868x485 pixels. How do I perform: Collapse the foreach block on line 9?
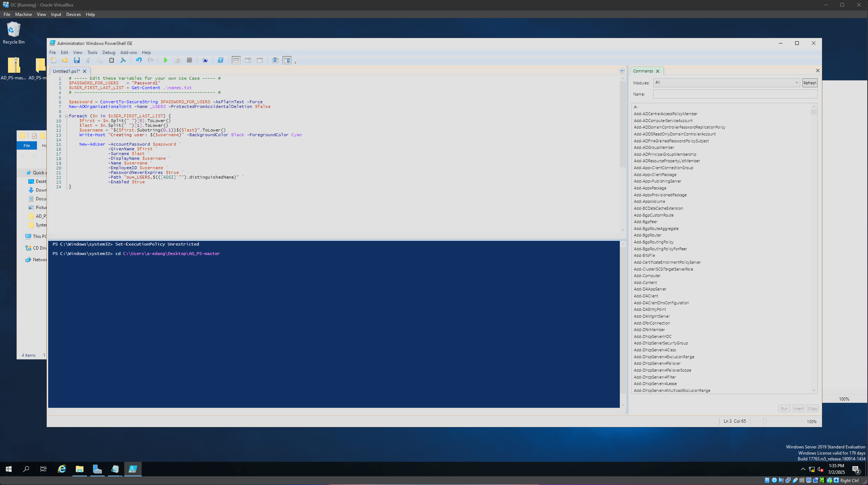pos(66,116)
